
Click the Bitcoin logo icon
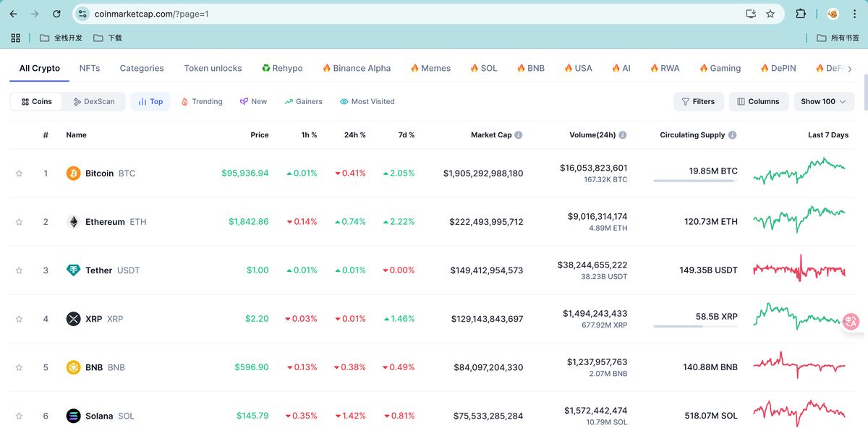pyautogui.click(x=73, y=174)
